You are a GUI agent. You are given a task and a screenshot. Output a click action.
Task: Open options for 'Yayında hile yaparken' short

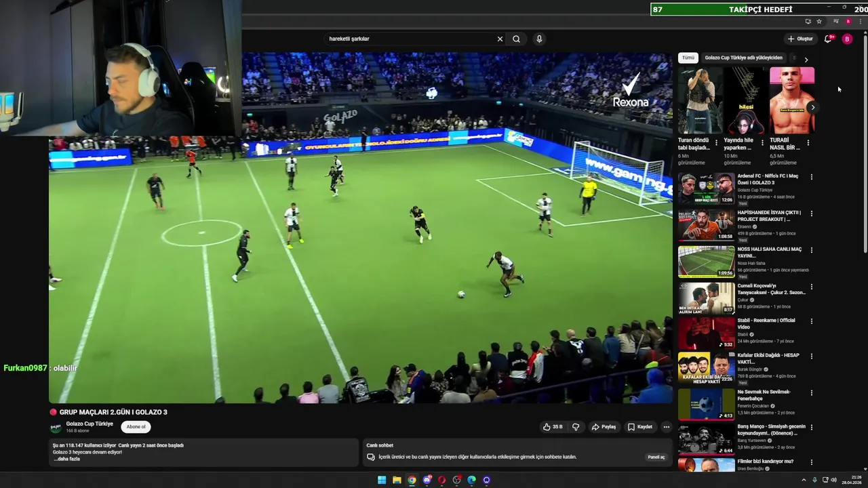click(x=762, y=142)
